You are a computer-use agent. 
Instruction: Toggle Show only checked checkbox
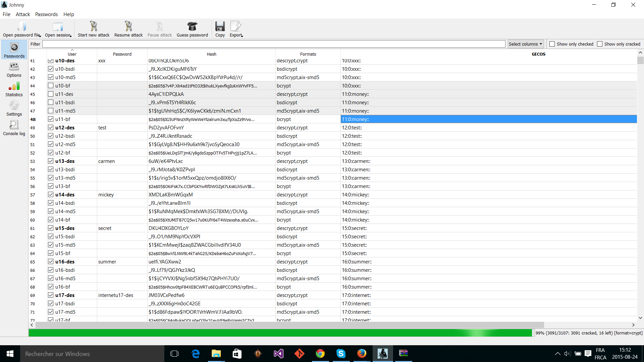coord(552,44)
